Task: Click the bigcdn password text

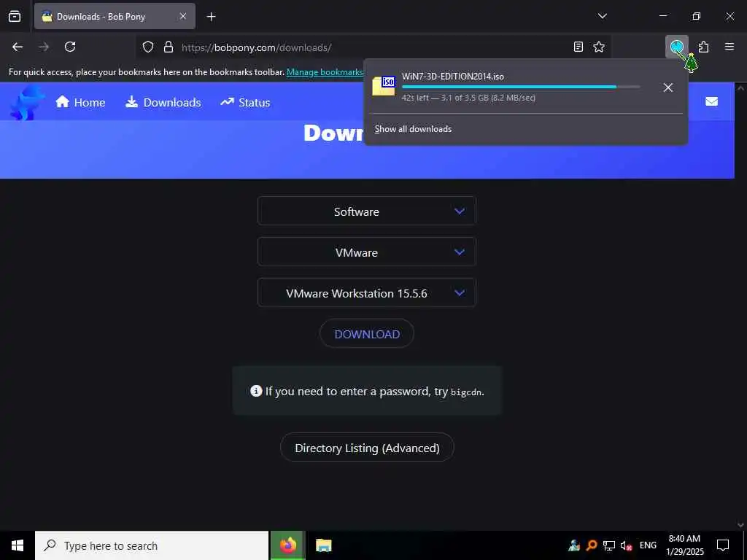Action: 466,392
